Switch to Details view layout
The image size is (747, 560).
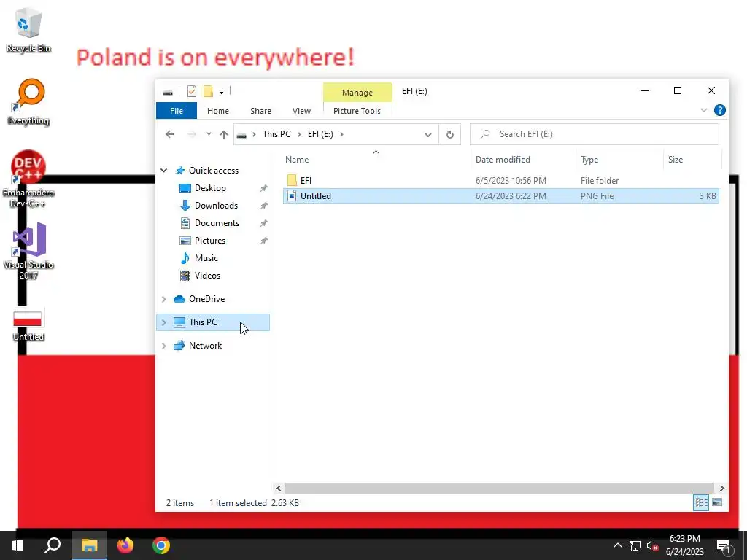coord(701,503)
